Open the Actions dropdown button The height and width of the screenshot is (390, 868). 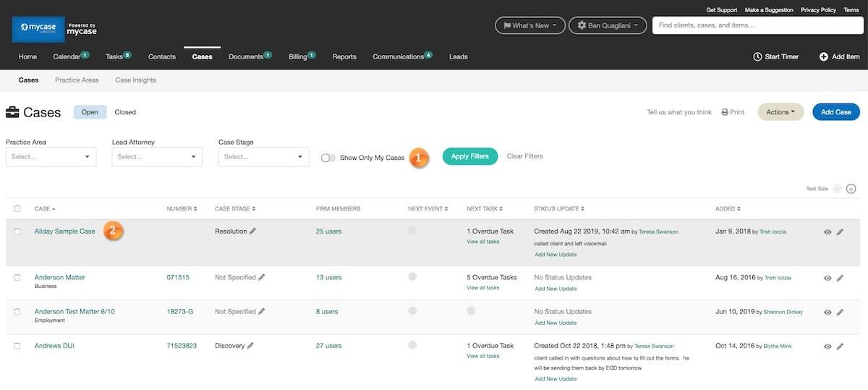tap(780, 112)
